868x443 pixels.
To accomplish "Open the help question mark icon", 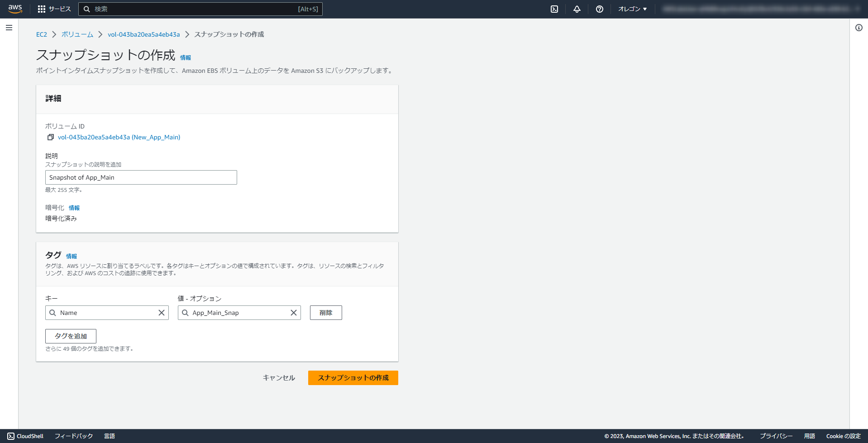I will 599,9.
